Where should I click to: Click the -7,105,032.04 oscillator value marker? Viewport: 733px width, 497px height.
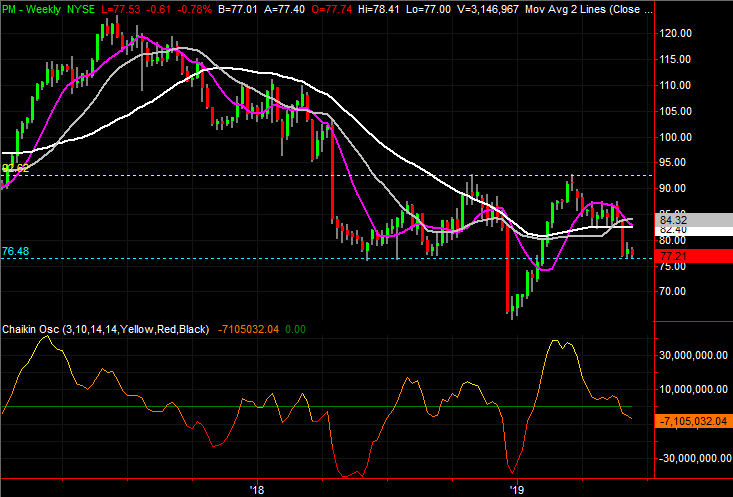(692, 423)
